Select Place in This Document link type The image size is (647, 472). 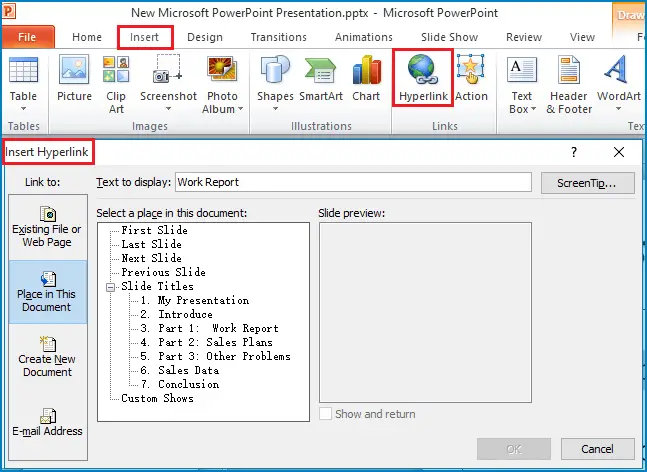pyautogui.click(x=47, y=292)
